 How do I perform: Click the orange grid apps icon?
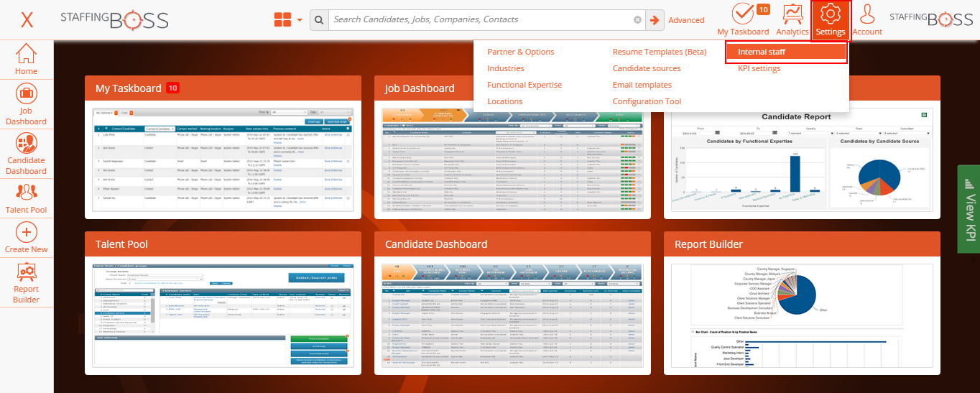coord(283,20)
